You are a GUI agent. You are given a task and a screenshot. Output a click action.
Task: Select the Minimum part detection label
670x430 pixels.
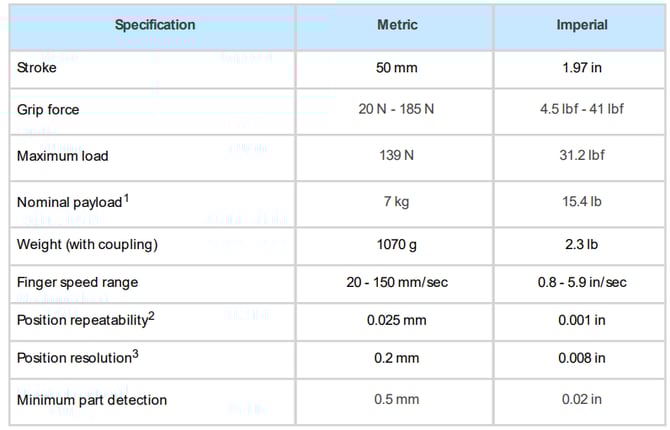click(x=92, y=400)
